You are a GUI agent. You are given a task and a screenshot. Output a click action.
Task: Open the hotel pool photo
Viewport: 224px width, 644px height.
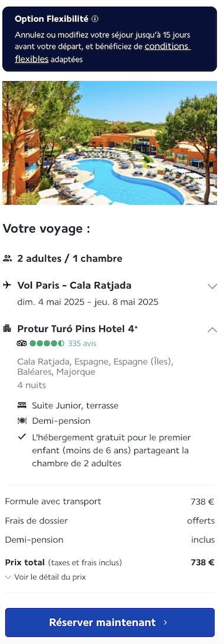tap(109, 143)
